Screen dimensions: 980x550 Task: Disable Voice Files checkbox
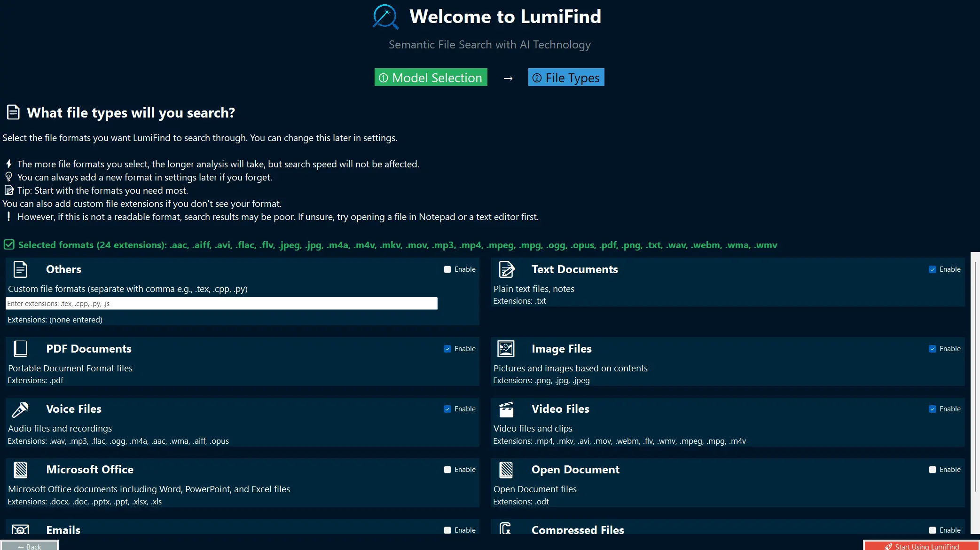click(x=447, y=409)
